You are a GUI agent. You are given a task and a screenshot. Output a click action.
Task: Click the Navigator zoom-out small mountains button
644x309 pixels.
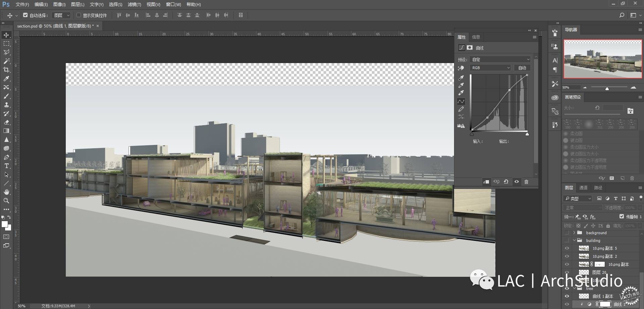point(585,88)
